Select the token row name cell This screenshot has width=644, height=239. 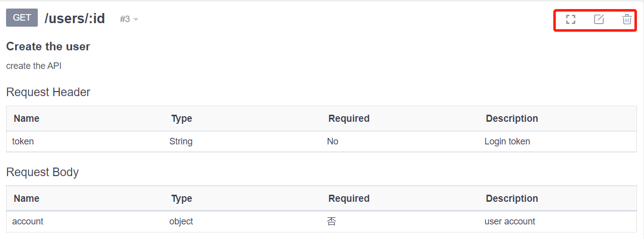pyautogui.click(x=23, y=141)
